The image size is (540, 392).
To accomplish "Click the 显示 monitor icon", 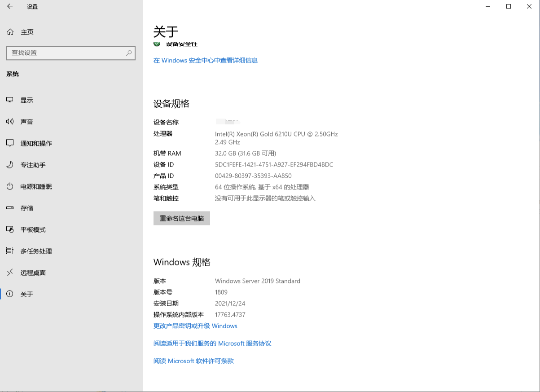I will tap(10, 100).
